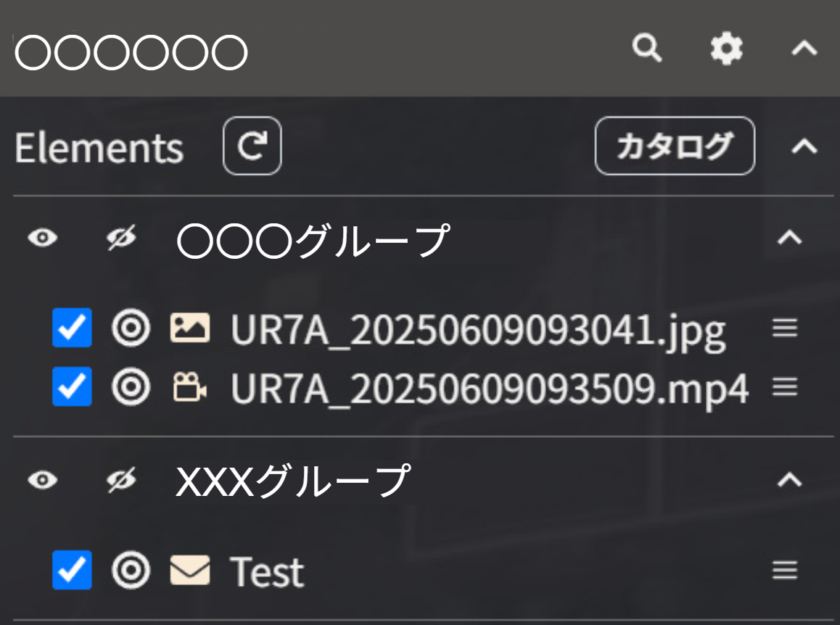Click target icon for the .jpg file

pyautogui.click(x=131, y=328)
